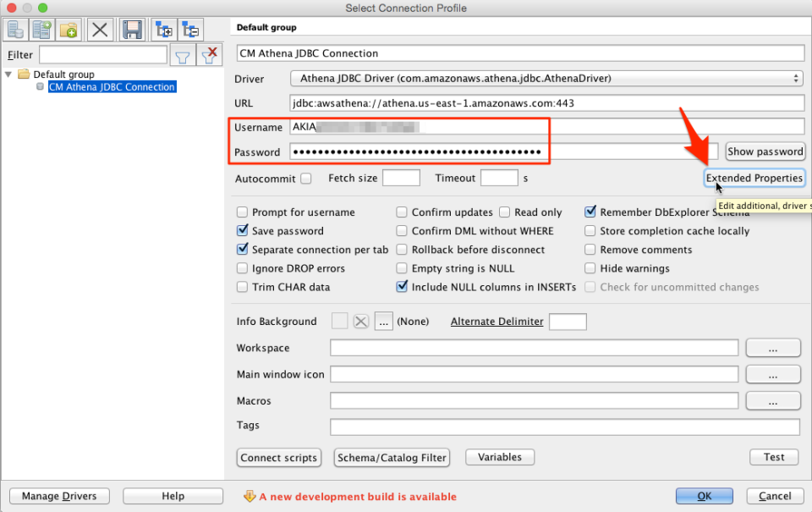Delete the selected connection profile
The image size is (812, 512).
[99, 29]
